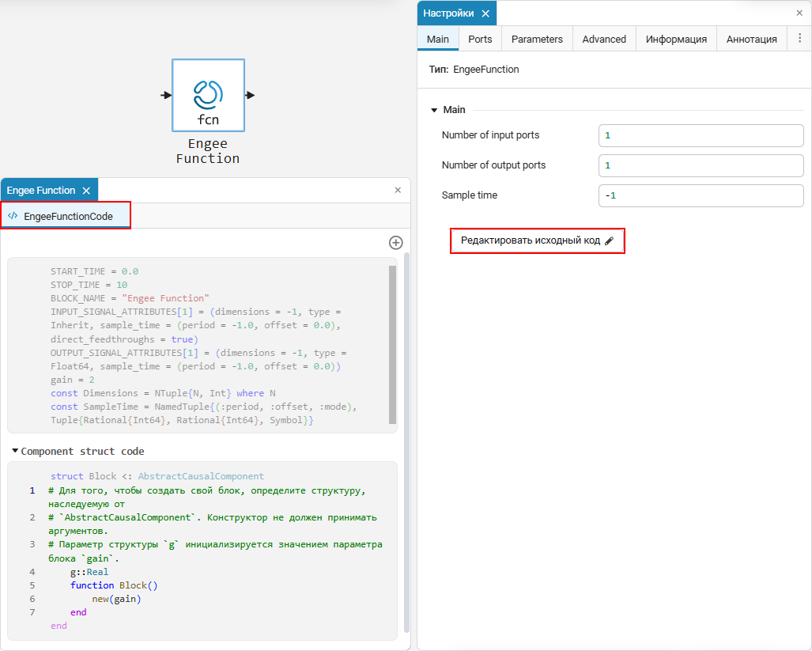Click the 'Engee Function' block name label

(x=208, y=151)
